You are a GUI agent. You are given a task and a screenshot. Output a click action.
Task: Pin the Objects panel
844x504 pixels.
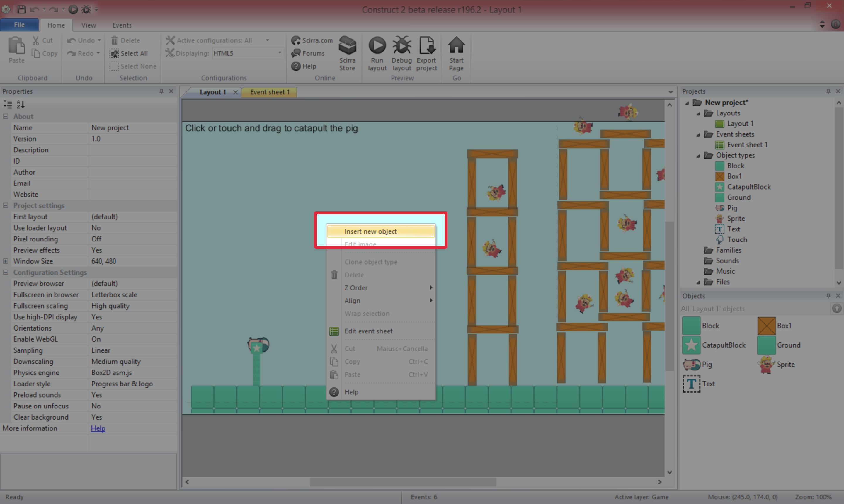click(828, 295)
